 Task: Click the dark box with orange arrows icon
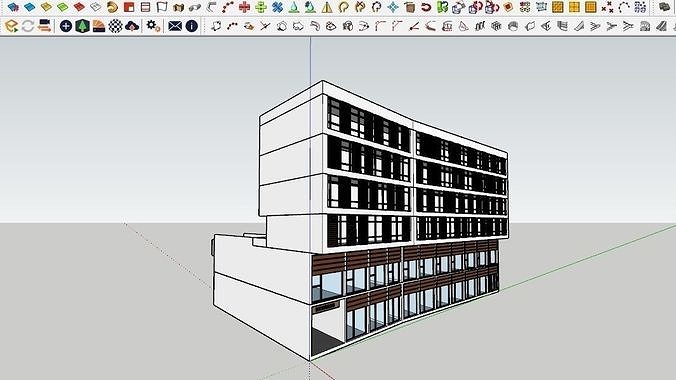click(44, 26)
